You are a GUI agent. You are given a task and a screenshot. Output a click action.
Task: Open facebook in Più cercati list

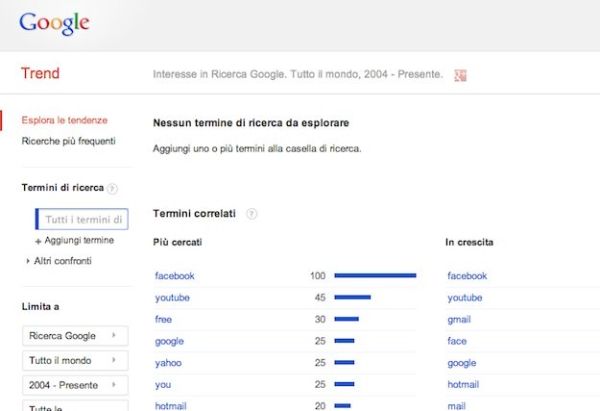point(175,276)
